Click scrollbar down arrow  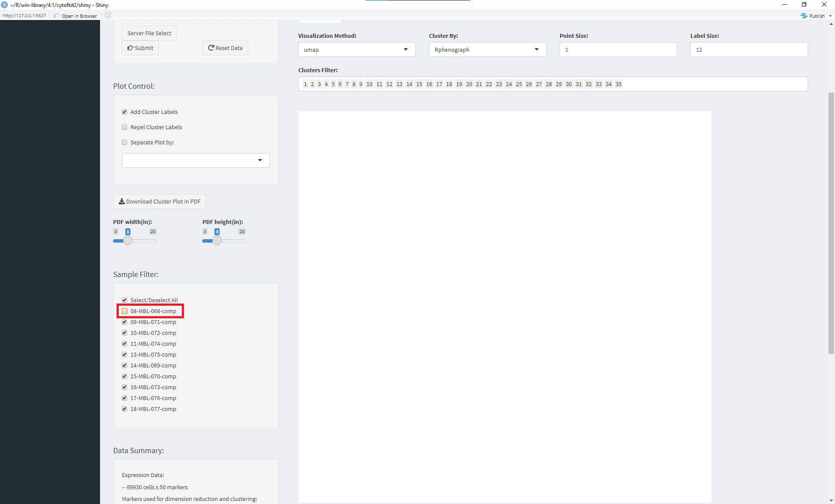(x=831, y=501)
